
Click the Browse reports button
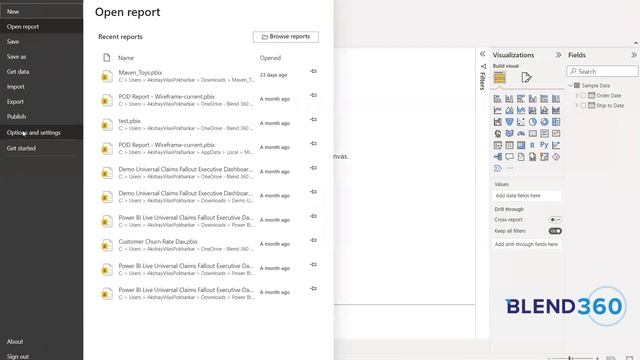[286, 37]
